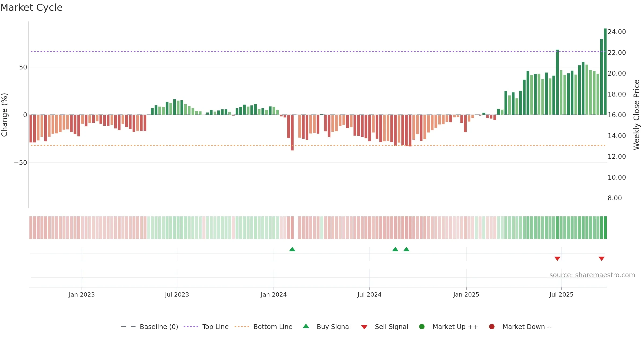The width and height of the screenshot is (644, 362).
Task: Click the tallest green bar at chart's right edge
Action: pyautogui.click(x=605, y=72)
